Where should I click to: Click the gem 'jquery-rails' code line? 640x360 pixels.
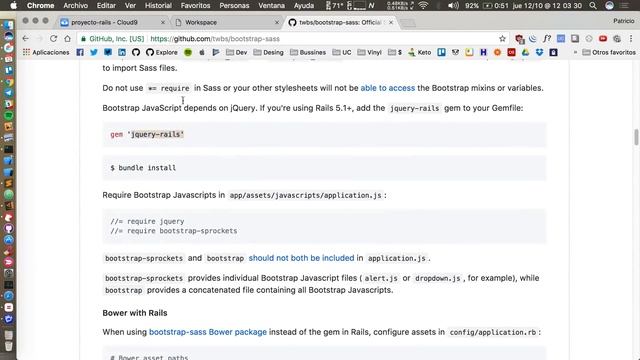(147, 134)
